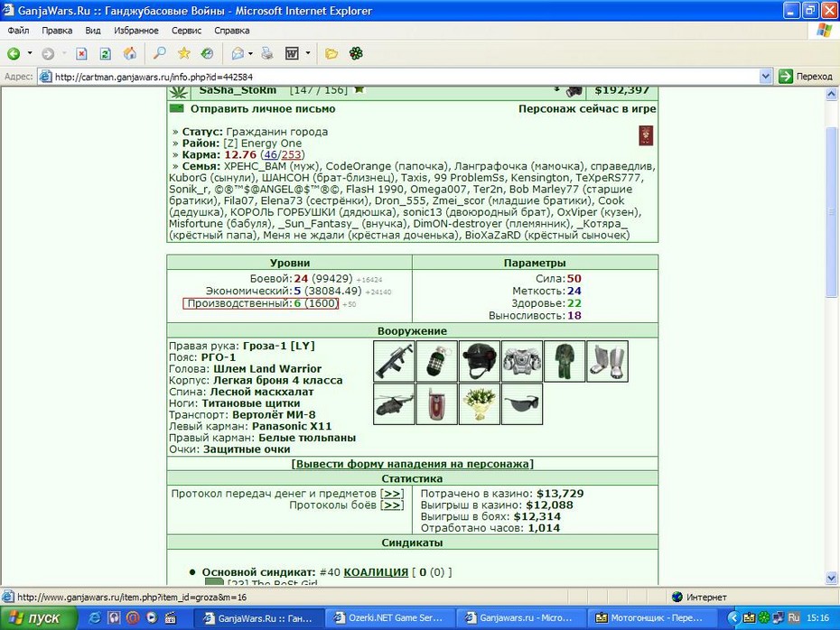The height and width of the screenshot is (630, 840).
Task: Open the Файл menu
Action: click(x=18, y=31)
